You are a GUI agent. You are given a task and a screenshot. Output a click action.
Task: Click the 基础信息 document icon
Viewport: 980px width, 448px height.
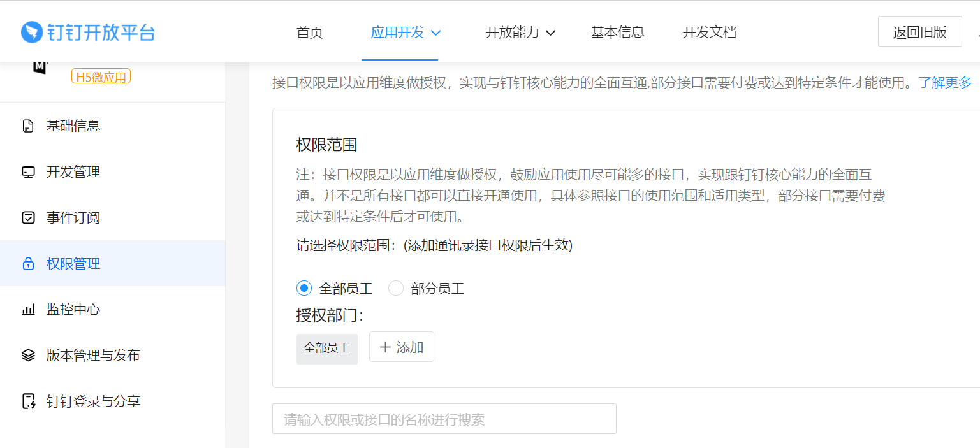28,126
